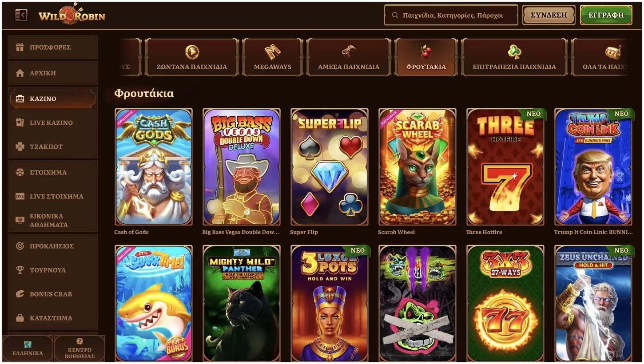The width and height of the screenshot is (644, 364).
Task: Click the shopping bag icon beside ΚΑΤΑΣΤΗΜΑ
Action: (x=20, y=318)
